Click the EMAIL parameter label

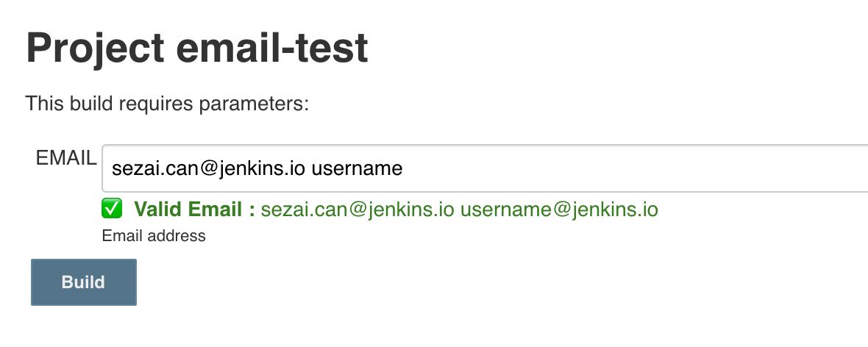[x=66, y=158]
